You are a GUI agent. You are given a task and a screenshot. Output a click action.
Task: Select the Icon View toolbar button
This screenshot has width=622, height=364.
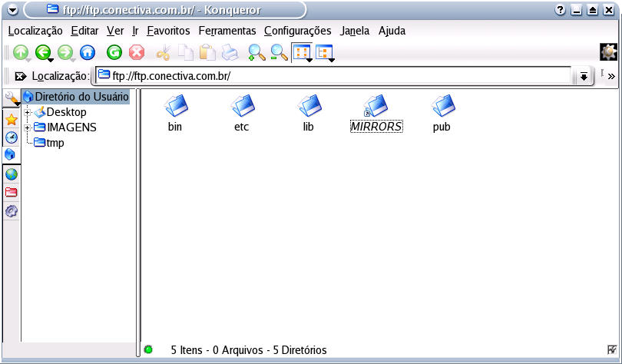pos(302,52)
